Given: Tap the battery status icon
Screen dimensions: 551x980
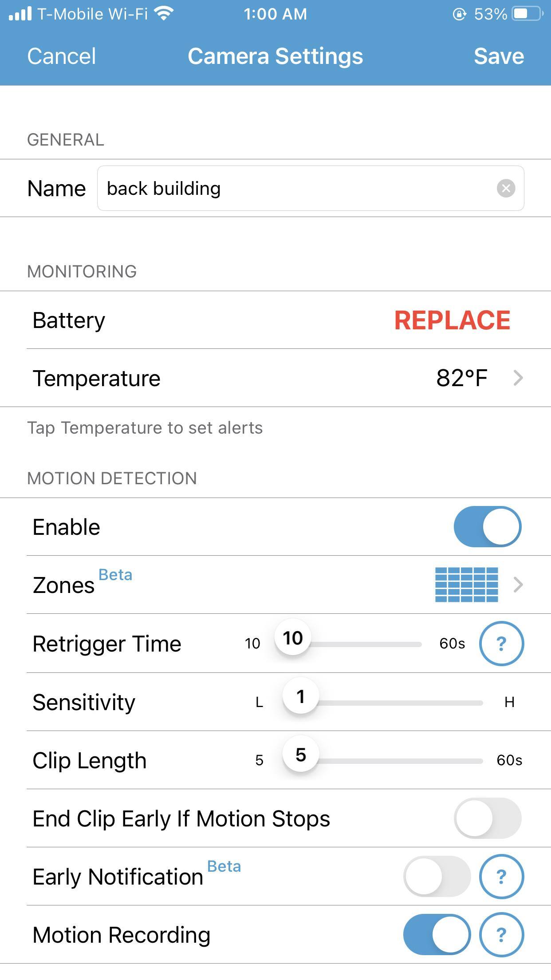Looking at the screenshot, I should (x=527, y=14).
